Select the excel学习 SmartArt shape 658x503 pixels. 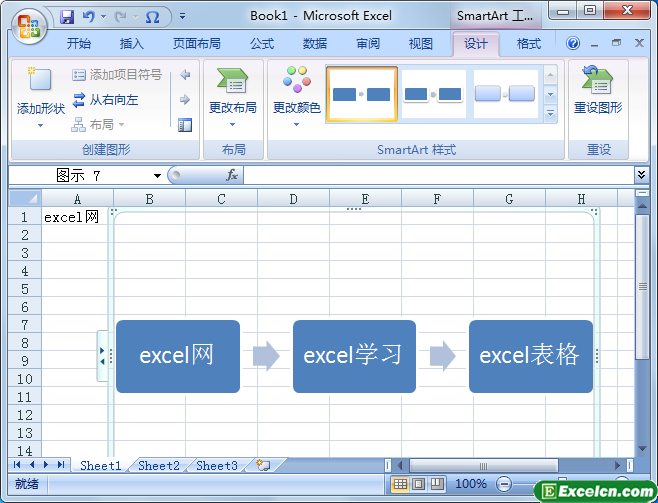tap(354, 356)
